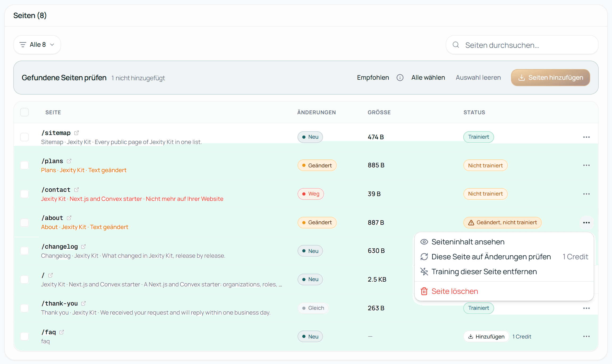Open external link icon next to /thank-you

click(x=83, y=303)
